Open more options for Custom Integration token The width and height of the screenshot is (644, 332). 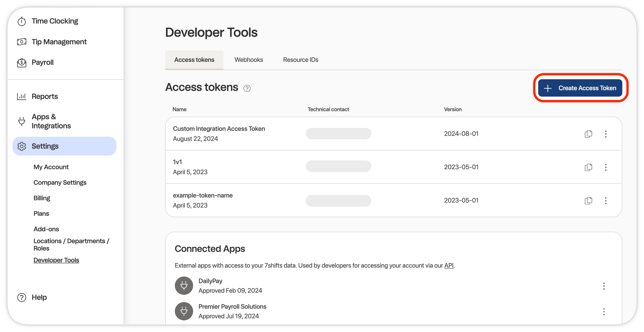click(x=606, y=134)
